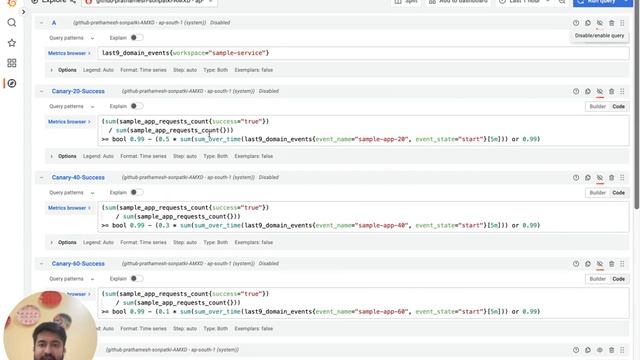Viewport: 640px width, 360px height.
Task: Open Query patterns dropdown for query A
Action: (x=71, y=38)
